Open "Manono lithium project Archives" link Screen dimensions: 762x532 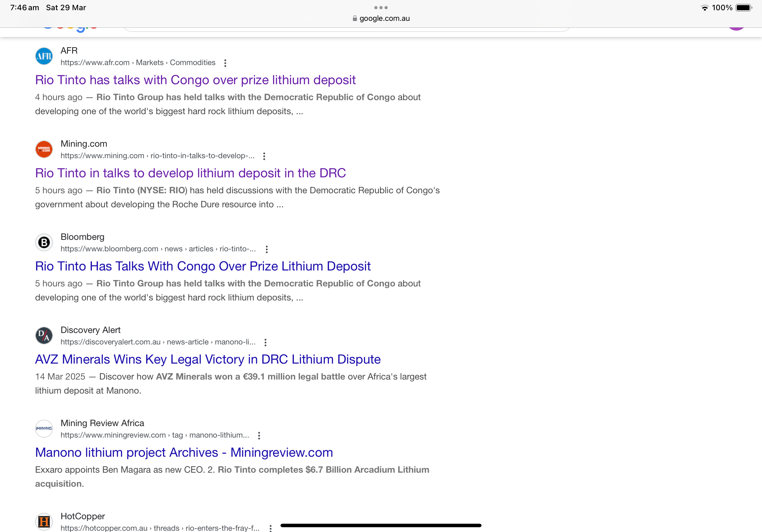(184, 453)
